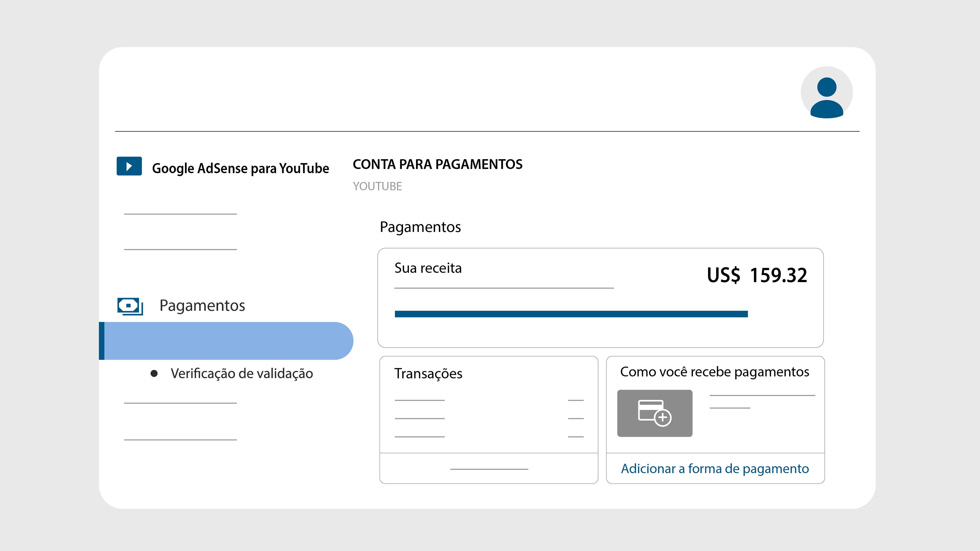Click the blue play-button AdSense logo
This screenshot has height=551, width=980.
pyautogui.click(x=129, y=166)
